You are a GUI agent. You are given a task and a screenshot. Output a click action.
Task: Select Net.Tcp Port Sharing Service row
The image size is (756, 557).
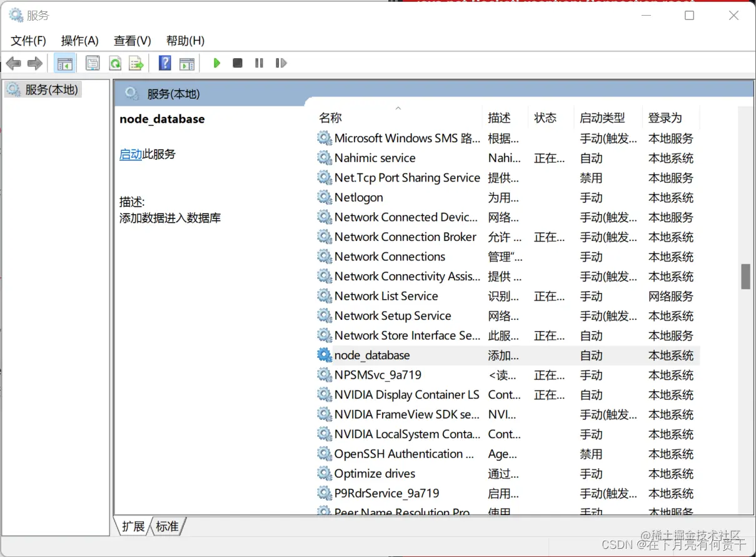[508, 178]
